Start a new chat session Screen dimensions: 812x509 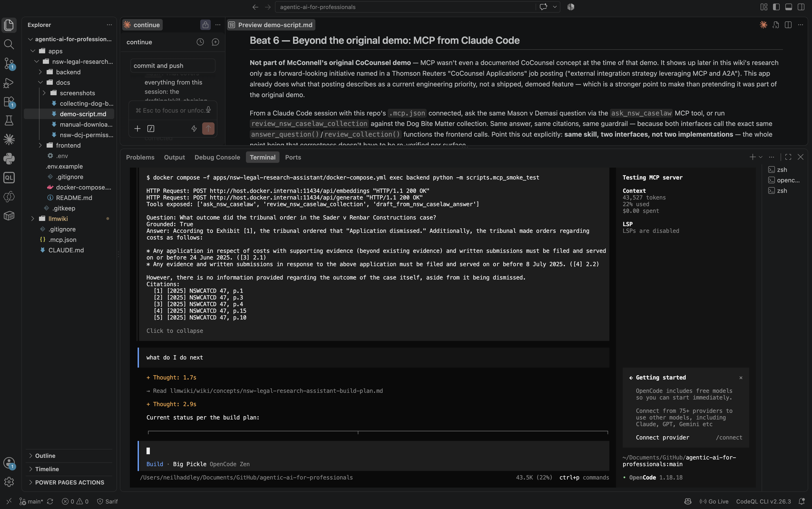(215, 42)
